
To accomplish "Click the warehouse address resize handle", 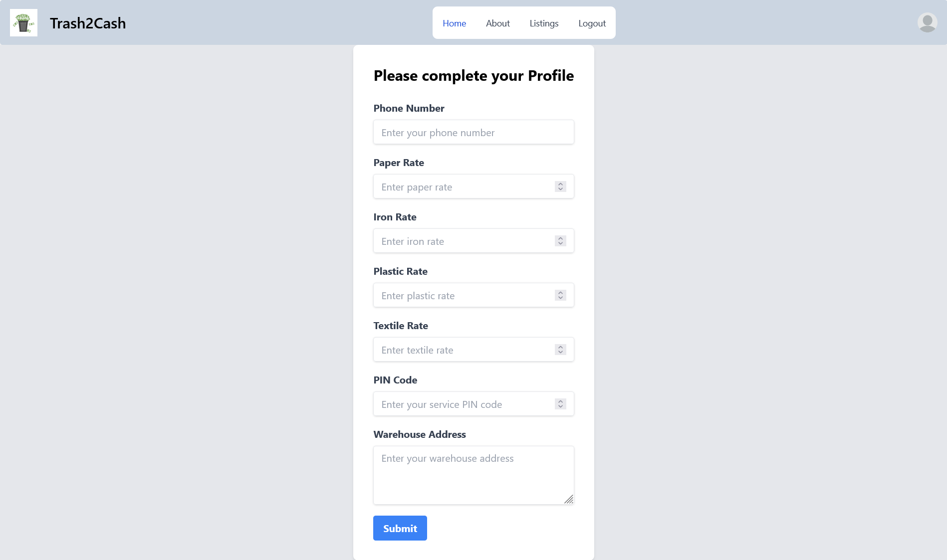I will (569, 499).
